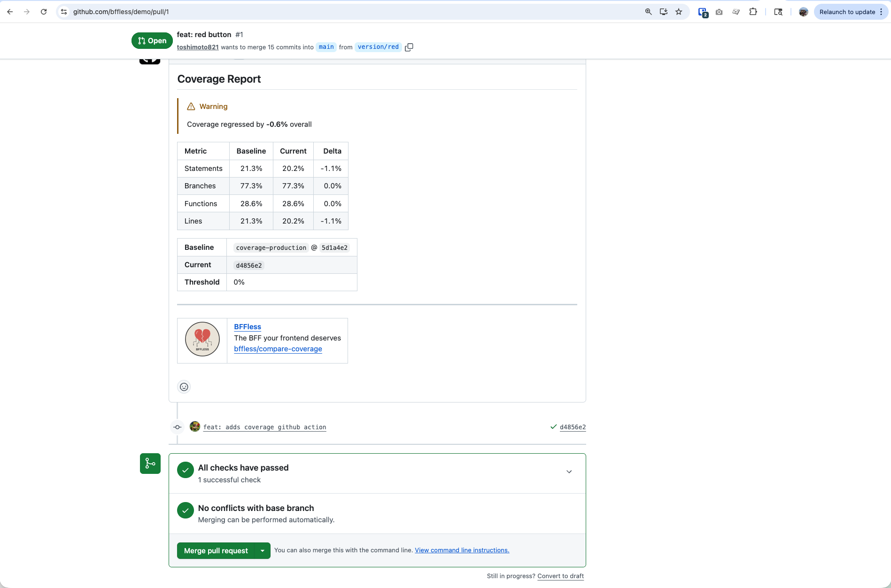This screenshot has height=588, width=891.
Task: Click Relaunch to update button
Action: [847, 12]
